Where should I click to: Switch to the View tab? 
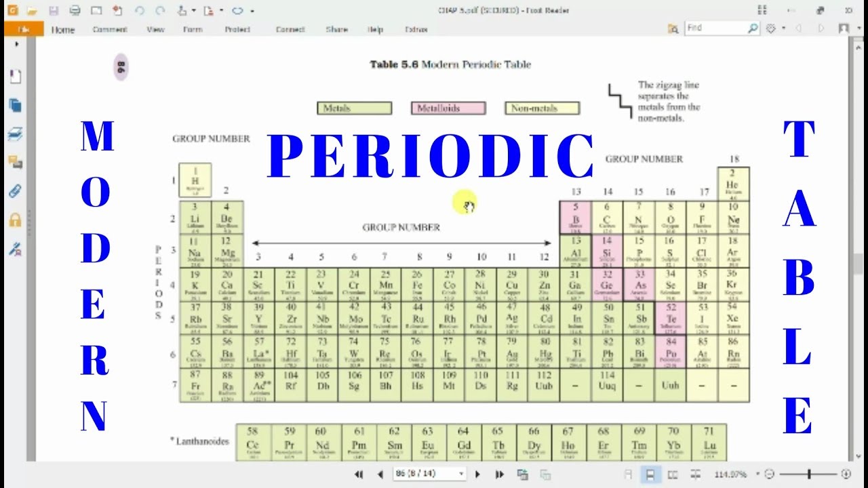[x=155, y=30]
